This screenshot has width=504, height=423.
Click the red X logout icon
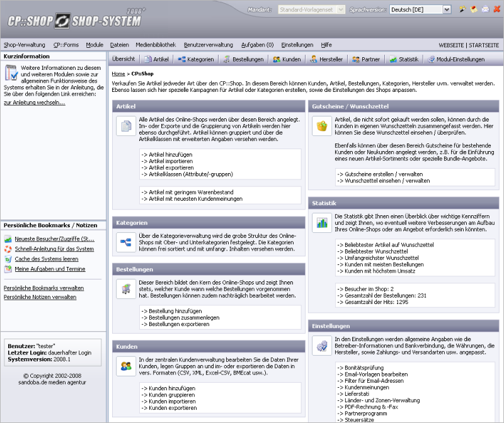tap(497, 9)
